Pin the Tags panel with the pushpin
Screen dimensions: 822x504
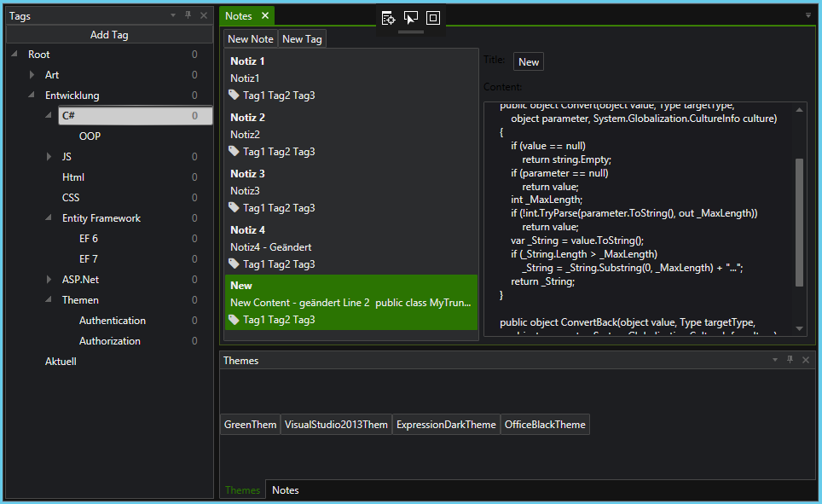(x=188, y=15)
